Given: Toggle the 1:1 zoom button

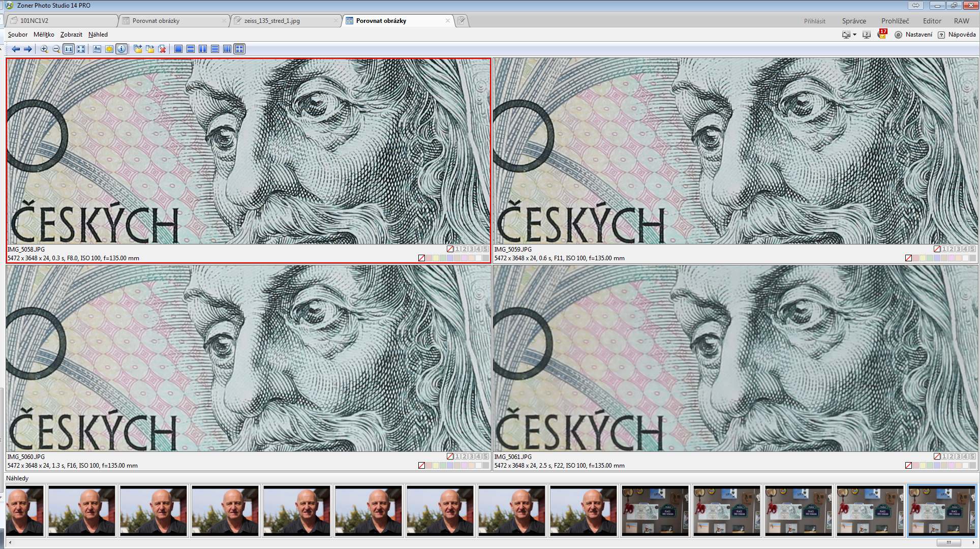Looking at the screenshot, I should (68, 49).
